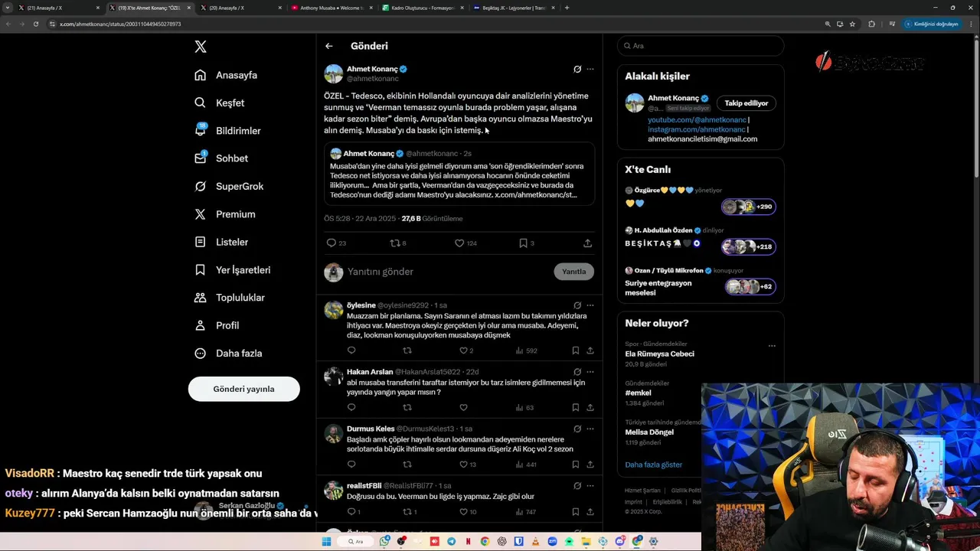Open more options for Ela Rümeysa trend
The image size is (980, 551).
point(772,346)
